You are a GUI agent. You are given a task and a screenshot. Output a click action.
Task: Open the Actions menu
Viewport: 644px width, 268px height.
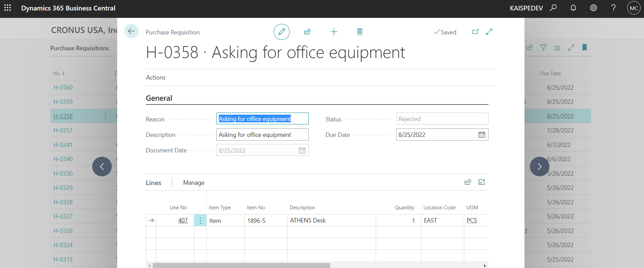tap(156, 78)
